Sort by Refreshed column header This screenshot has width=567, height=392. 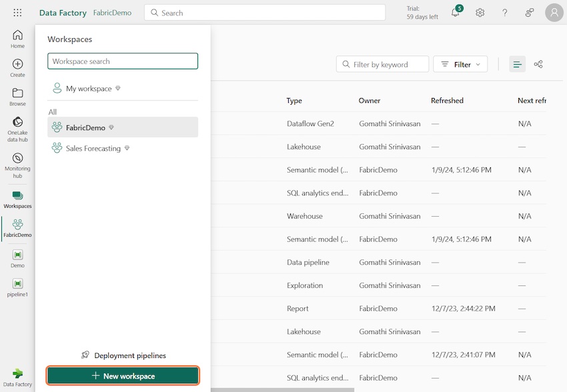click(447, 101)
